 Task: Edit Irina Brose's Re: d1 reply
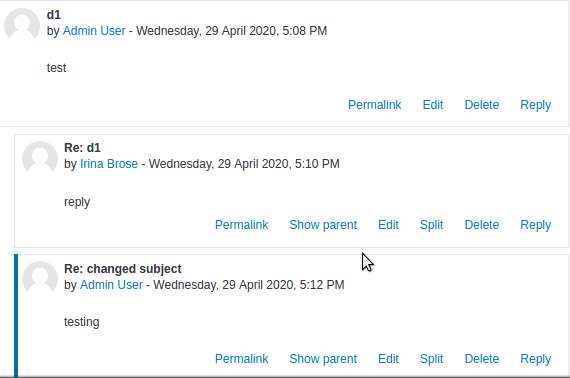tap(388, 225)
